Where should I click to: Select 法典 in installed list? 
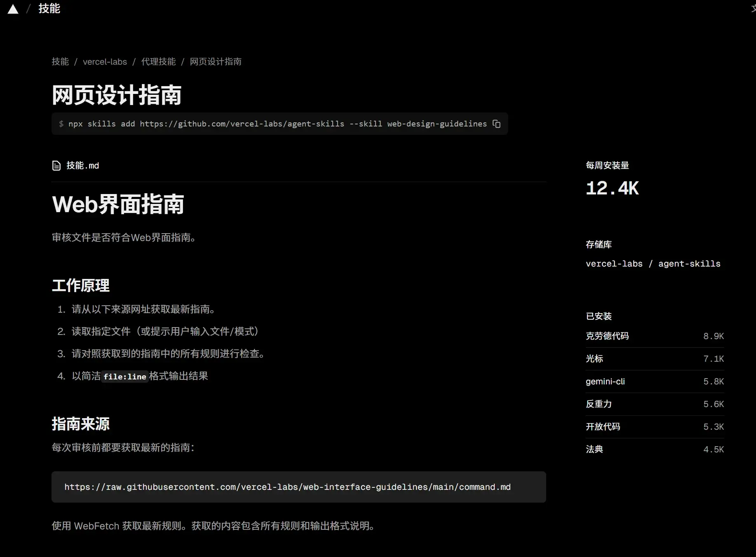(x=594, y=449)
